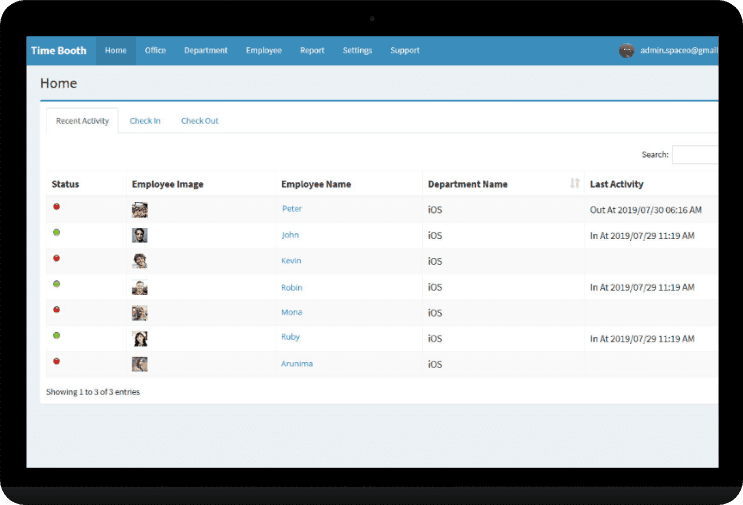
Task: Click the Status column header
Action: coord(65,184)
